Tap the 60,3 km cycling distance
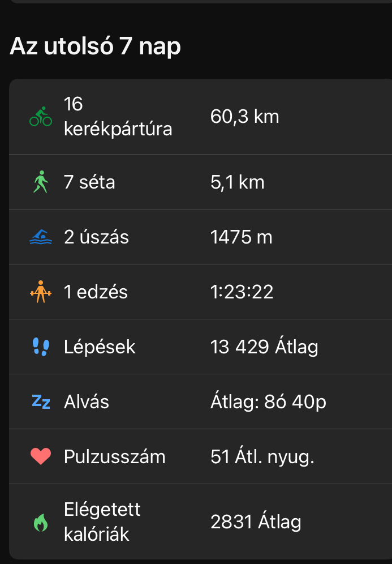Screen dimensions: 392x564 244,117
